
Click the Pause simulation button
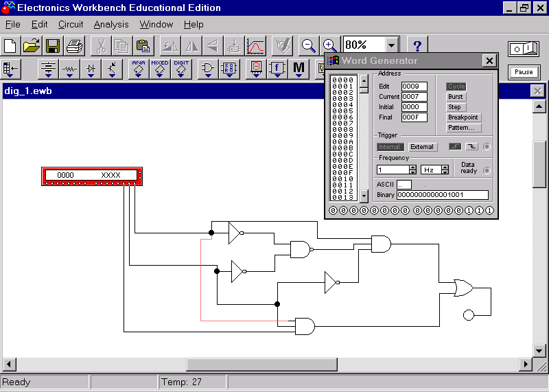[524, 72]
